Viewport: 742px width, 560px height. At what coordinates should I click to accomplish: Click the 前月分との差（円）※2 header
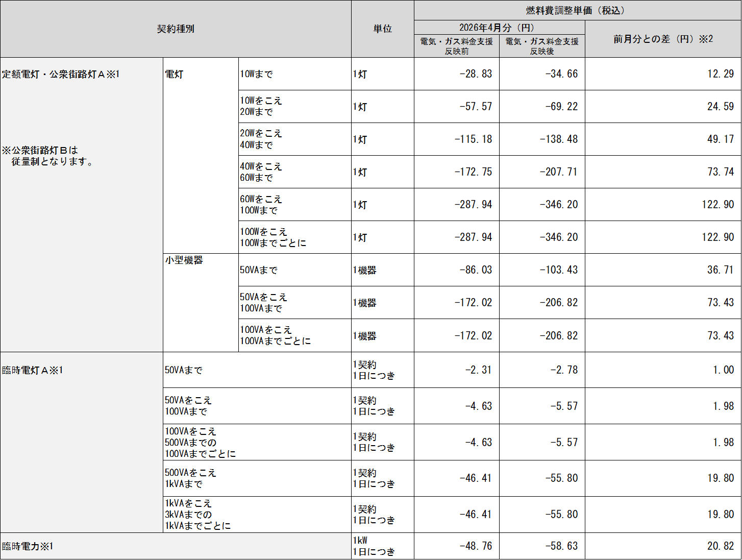pos(663,38)
